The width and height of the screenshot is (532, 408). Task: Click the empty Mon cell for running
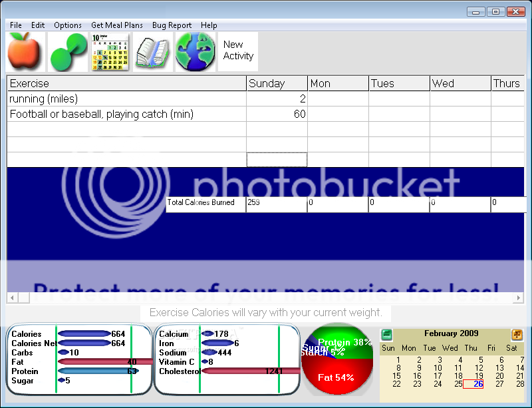338,99
